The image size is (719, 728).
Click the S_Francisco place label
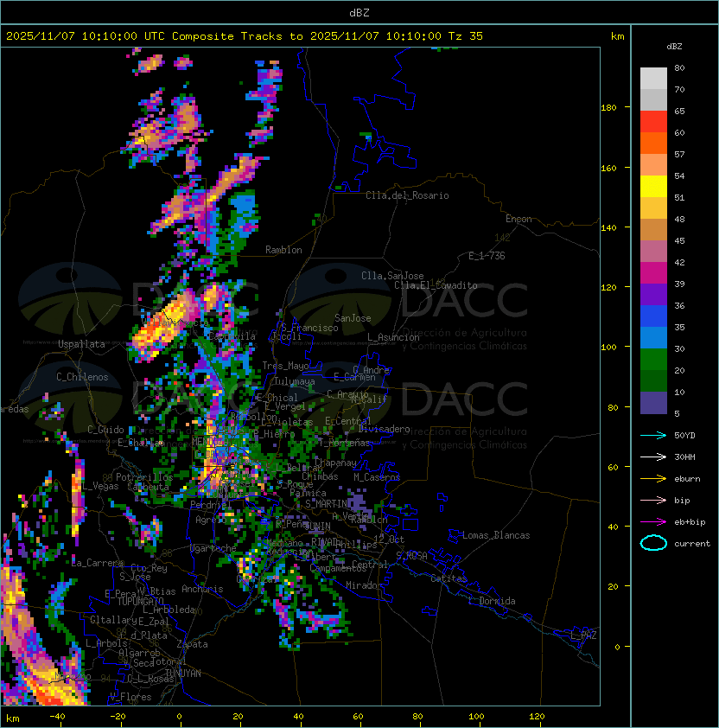[309, 328]
